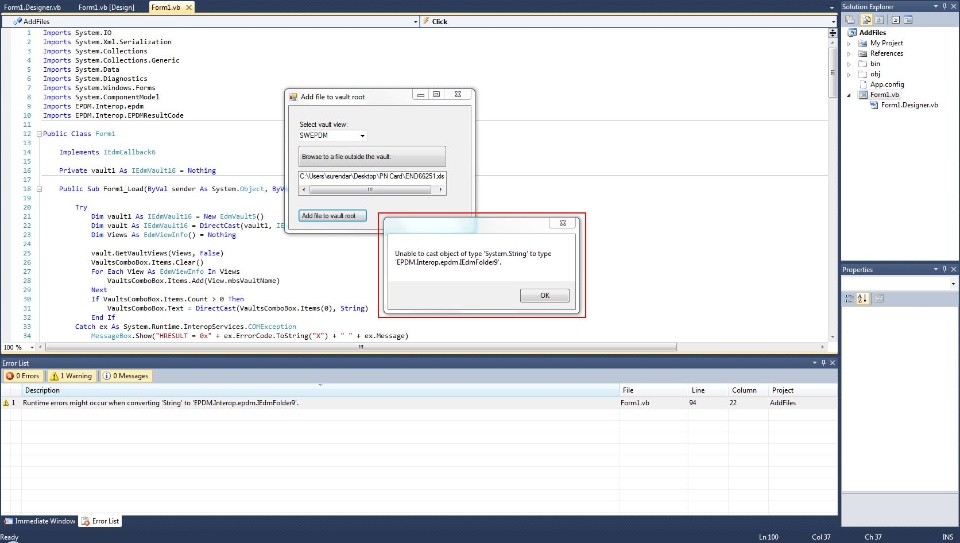960x543 pixels.
Task: Click References folder icon
Action: click(863, 54)
